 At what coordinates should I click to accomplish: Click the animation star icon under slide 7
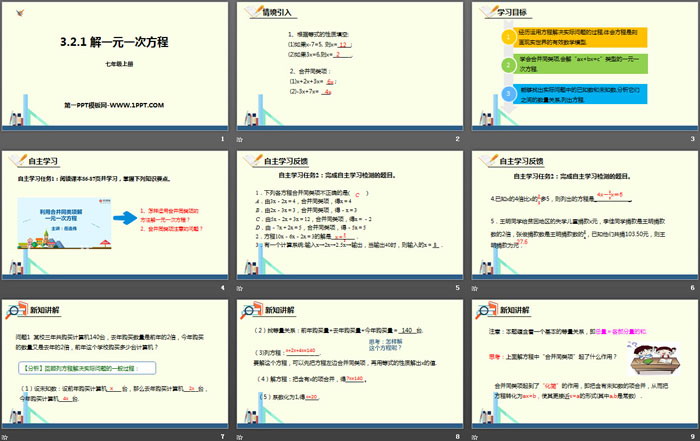[4, 437]
